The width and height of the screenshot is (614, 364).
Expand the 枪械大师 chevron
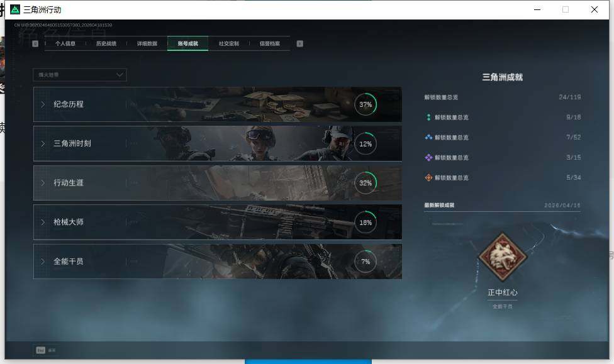coord(43,222)
